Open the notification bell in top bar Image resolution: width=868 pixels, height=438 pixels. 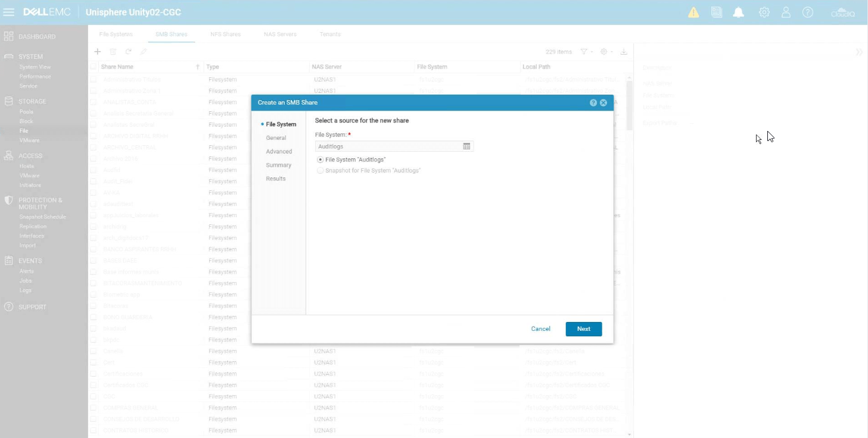tap(739, 12)
